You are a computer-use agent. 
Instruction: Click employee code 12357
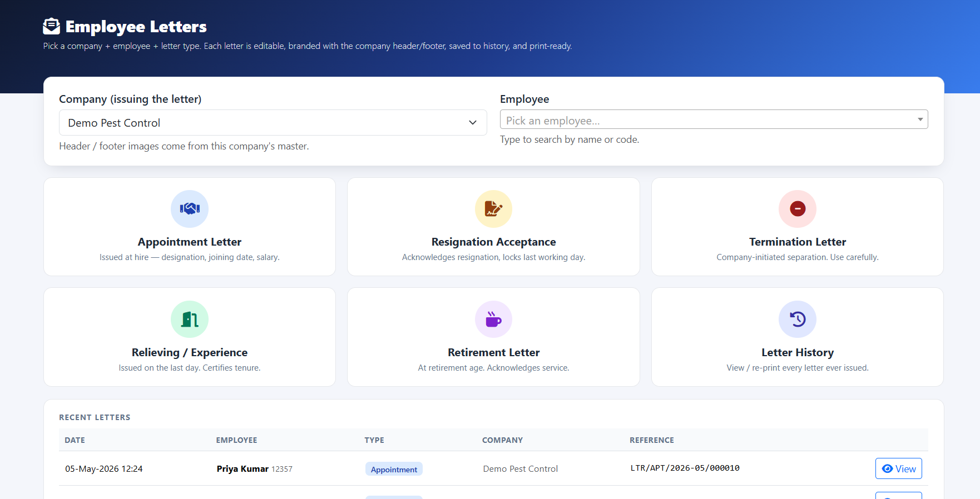282,469
